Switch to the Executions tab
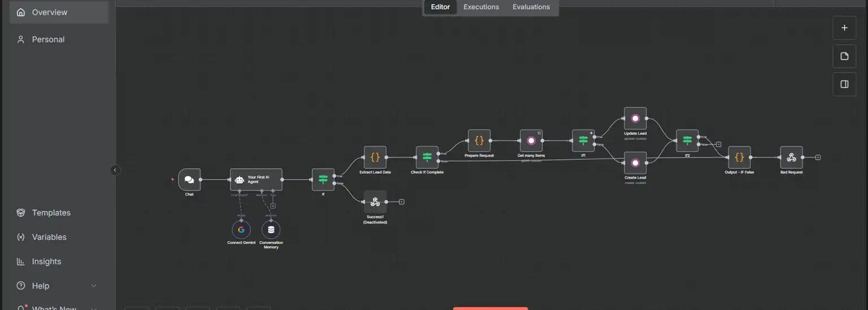 (481, 7)
